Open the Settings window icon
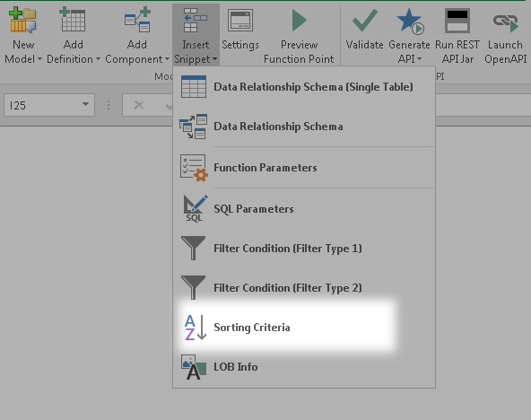 (x=240, y=21)
